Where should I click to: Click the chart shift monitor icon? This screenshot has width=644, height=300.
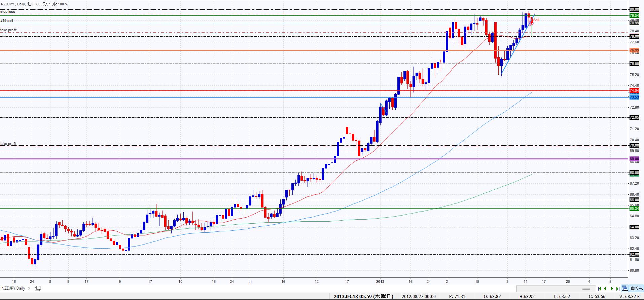click(x=624, y=289)
